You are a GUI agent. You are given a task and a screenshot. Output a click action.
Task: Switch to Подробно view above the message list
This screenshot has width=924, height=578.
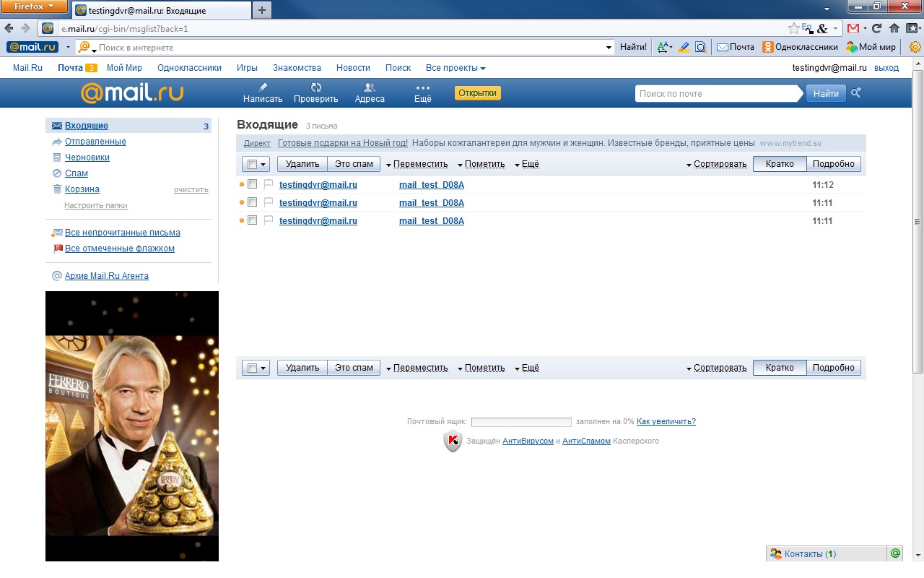[x=833, y=164]
